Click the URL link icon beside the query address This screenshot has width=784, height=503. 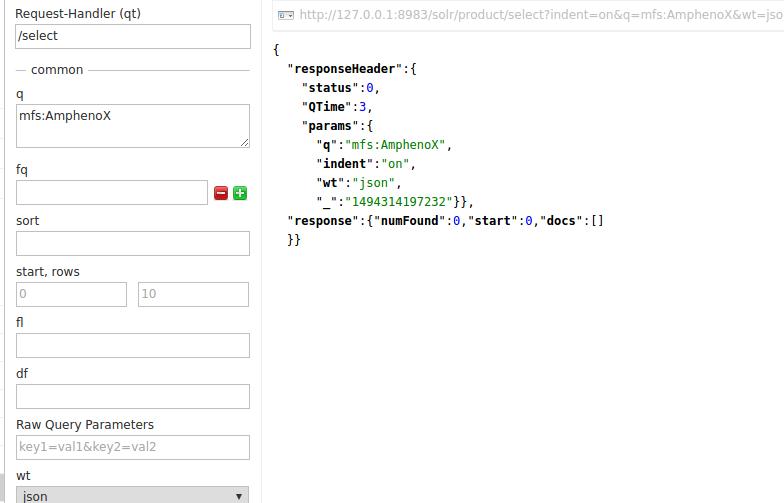click(286, 16)
